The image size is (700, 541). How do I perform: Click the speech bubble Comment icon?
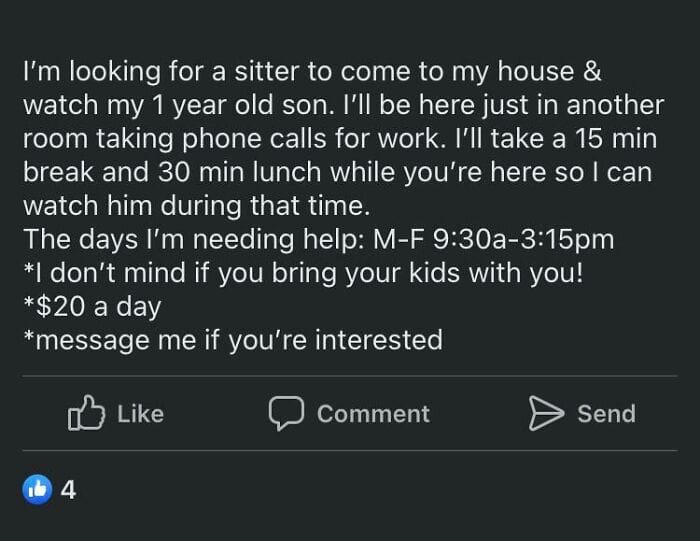tap(286, 413)
